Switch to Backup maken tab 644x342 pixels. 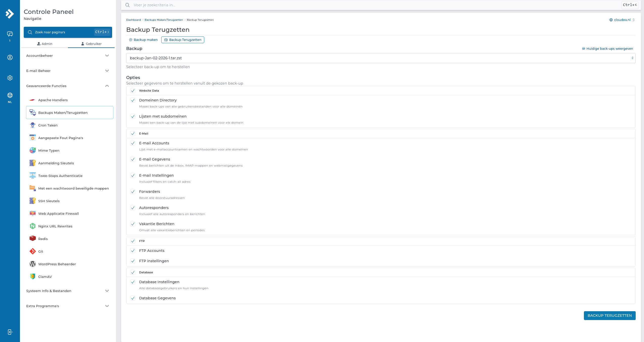click(143, 40)
